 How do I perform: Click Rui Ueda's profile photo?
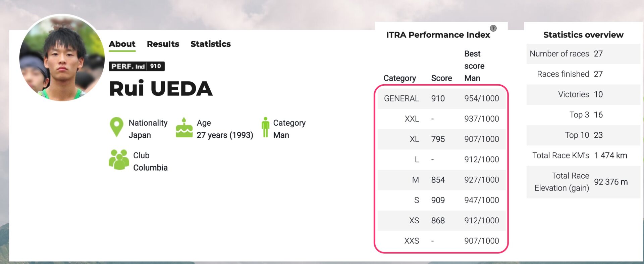click(x=62, y=58)
